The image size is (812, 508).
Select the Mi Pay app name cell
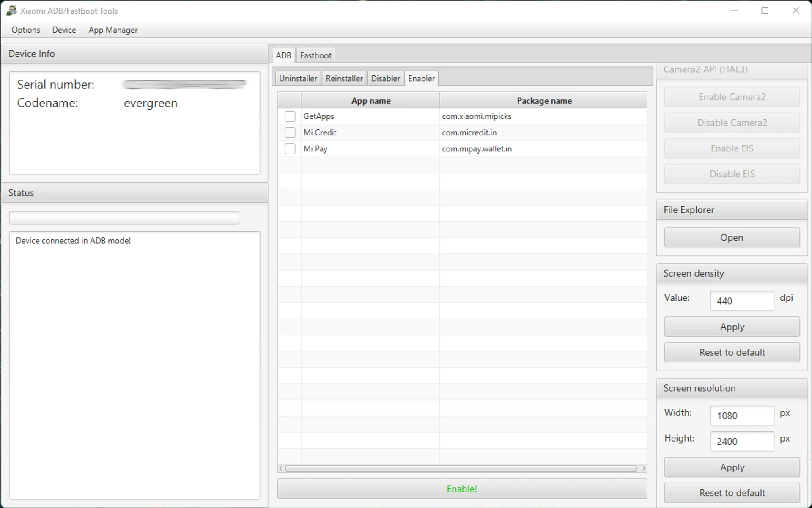[x=370, y=149]
